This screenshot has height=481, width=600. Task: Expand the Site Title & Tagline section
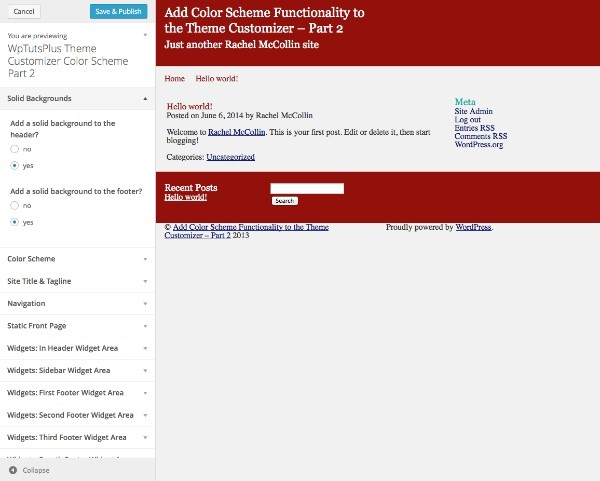point(77,281)
